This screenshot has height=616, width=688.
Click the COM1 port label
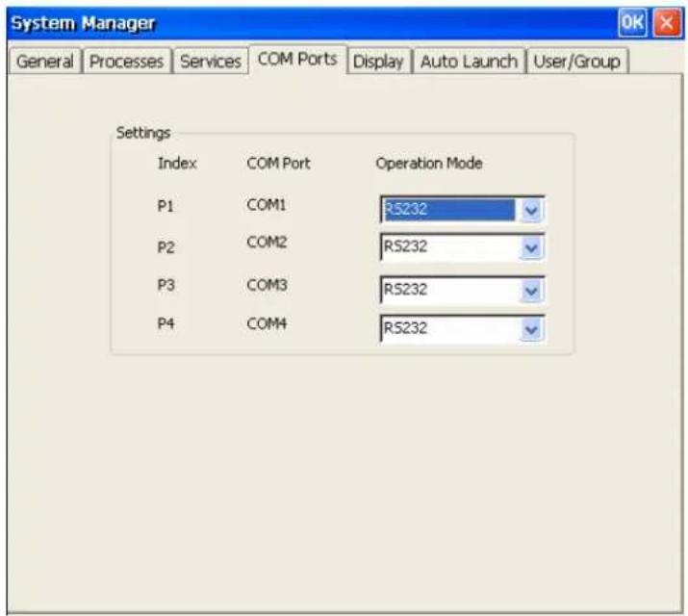(267, 204)
